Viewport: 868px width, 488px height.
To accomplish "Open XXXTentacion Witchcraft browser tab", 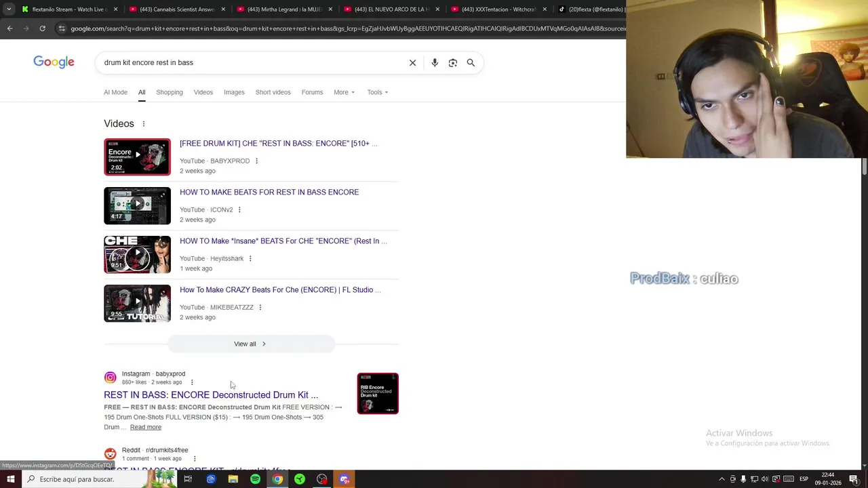I will click(498, 9).
